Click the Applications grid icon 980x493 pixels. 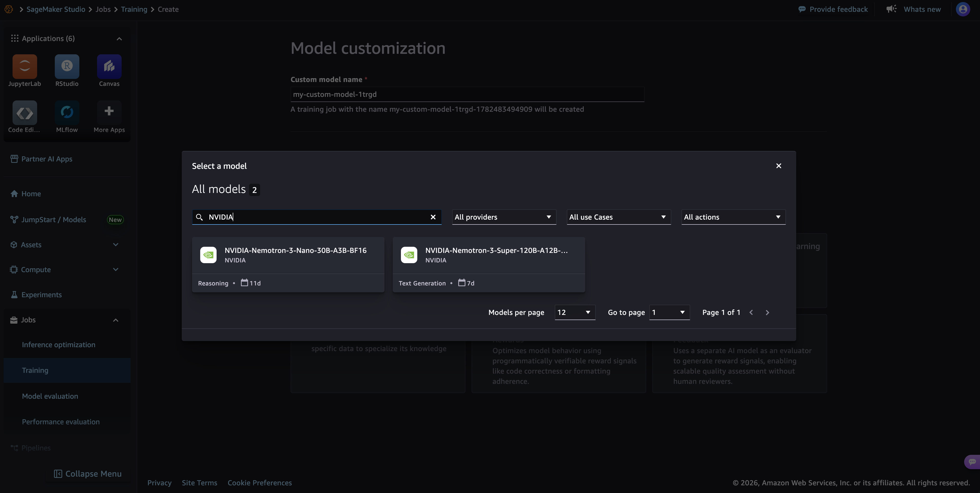14,38
